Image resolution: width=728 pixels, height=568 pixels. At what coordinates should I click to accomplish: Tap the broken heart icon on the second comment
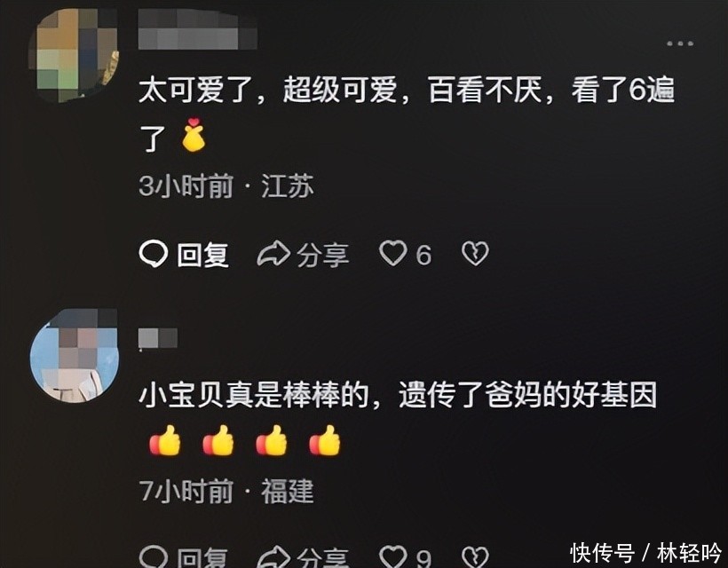[x=476, y=556]
